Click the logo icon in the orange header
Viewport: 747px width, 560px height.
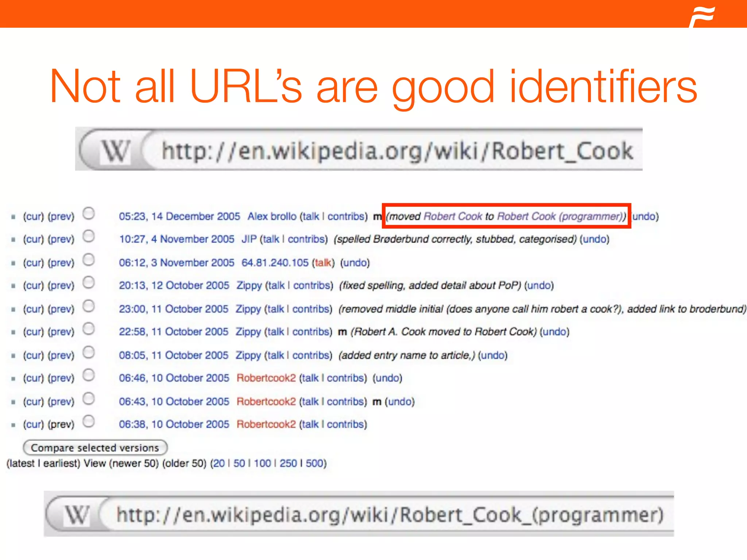coord(702,15)
